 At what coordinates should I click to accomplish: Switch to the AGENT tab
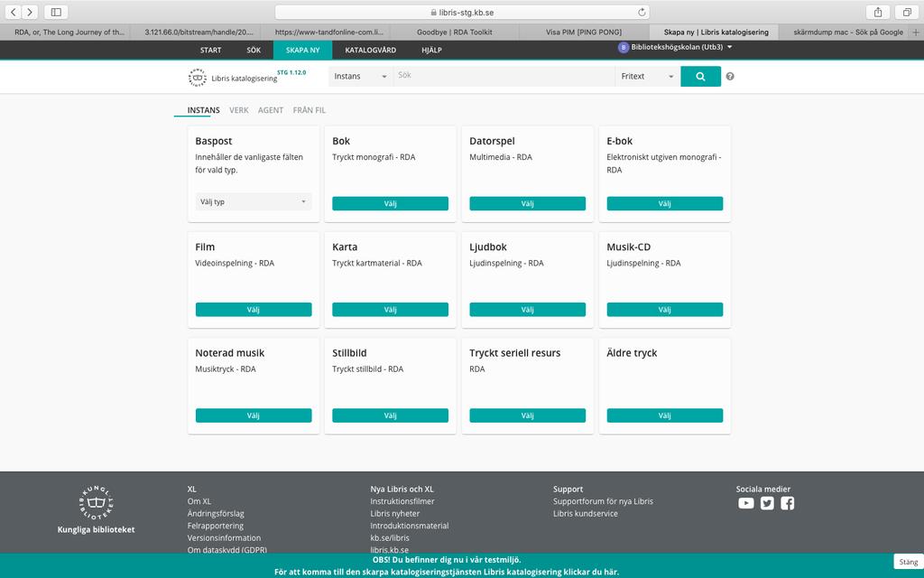click(x=271, y=110)
